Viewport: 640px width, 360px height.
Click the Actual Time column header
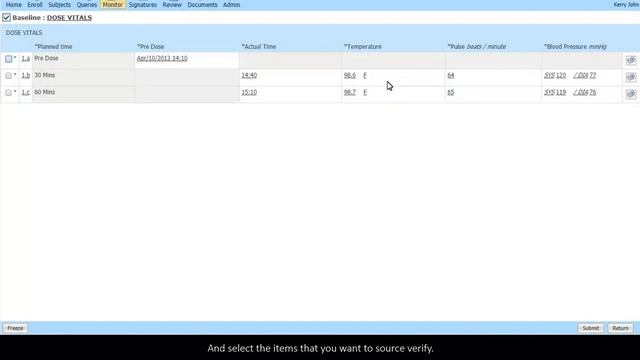259,47
